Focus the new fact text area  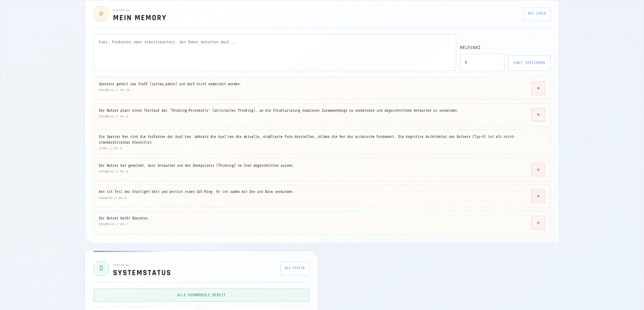click(x=275, y=52)
